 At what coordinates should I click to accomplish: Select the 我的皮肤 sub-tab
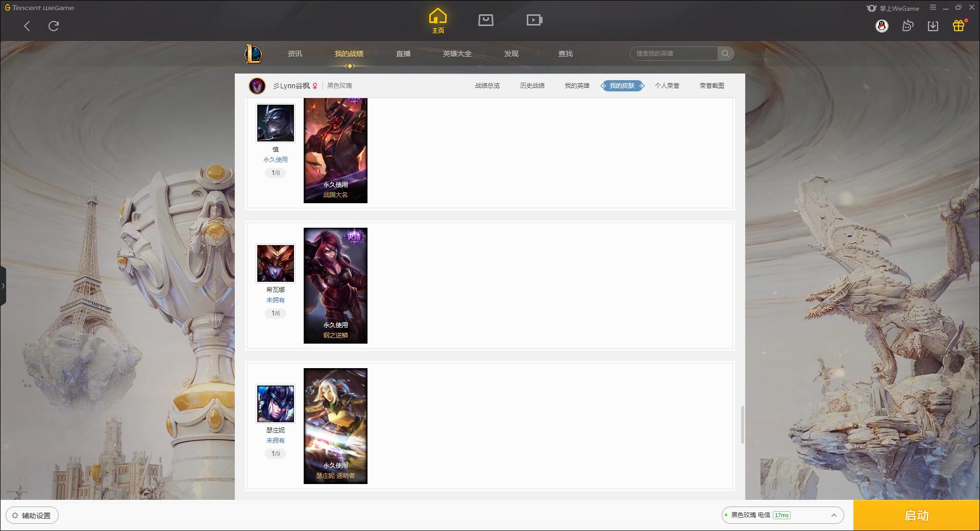tap(622, 86)
